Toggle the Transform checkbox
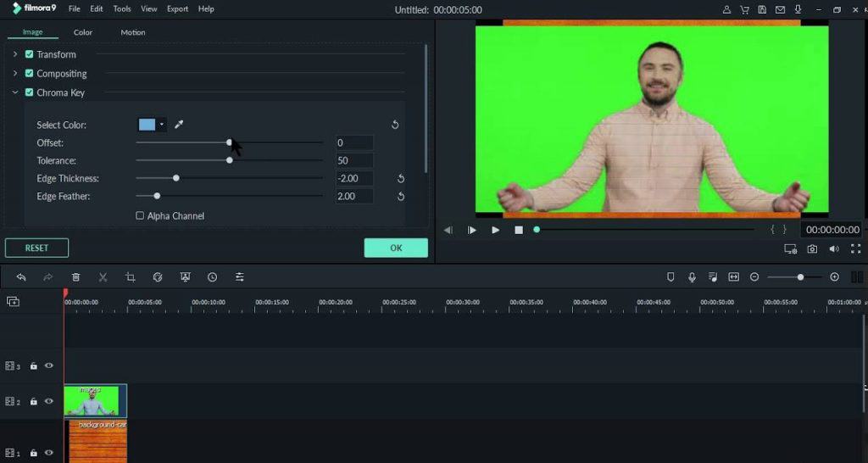Screen dimensions: 868x463 [30, 54]
